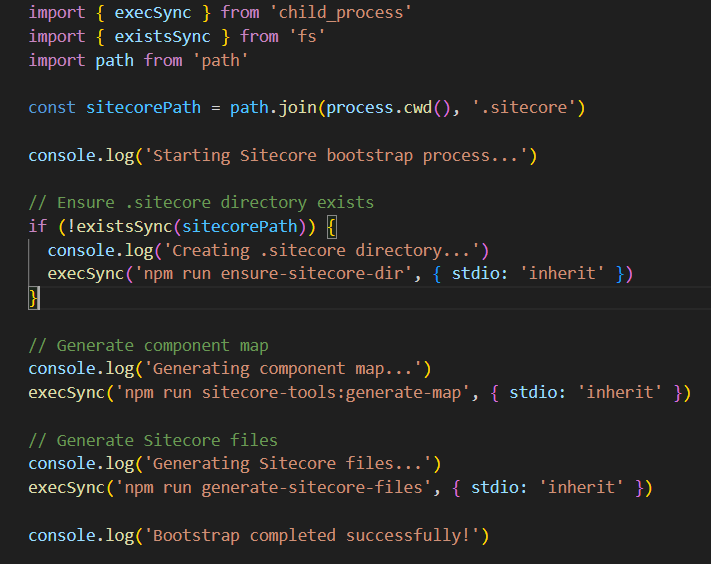Click 'npm run sitecore-tools:generate-map' command string
711x564 pixels.
click(x=292, y=392)
